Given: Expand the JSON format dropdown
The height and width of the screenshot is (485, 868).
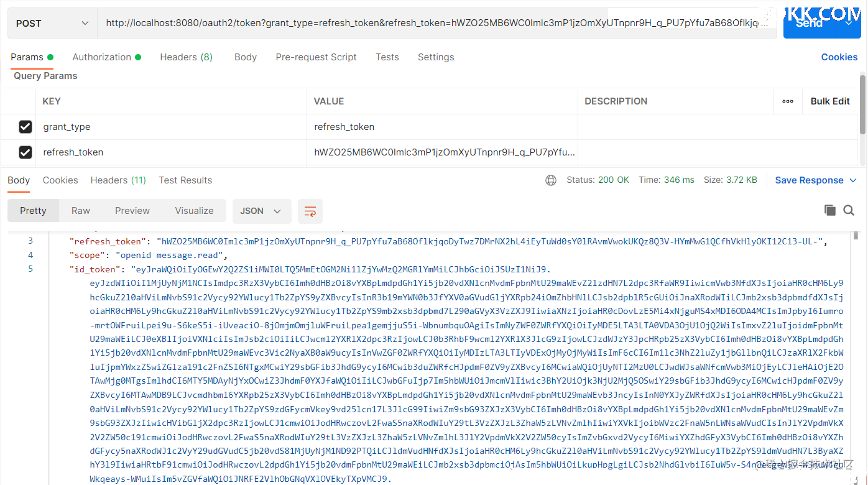Looking at the screenshot, I should 261,211.
